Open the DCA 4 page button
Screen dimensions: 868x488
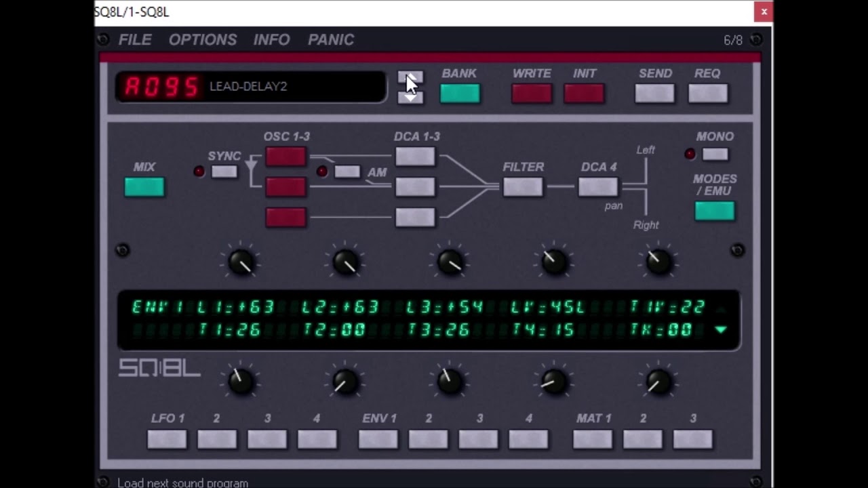click(x=598, y=186)
